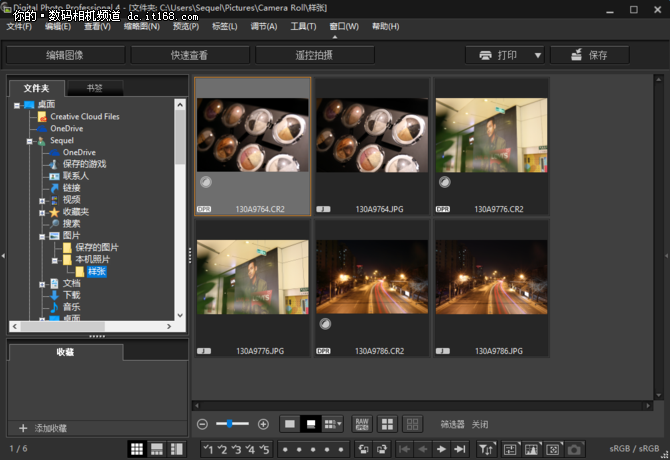Click the 打印 print button
The image size is (670, 460).
tap(499, 55)
